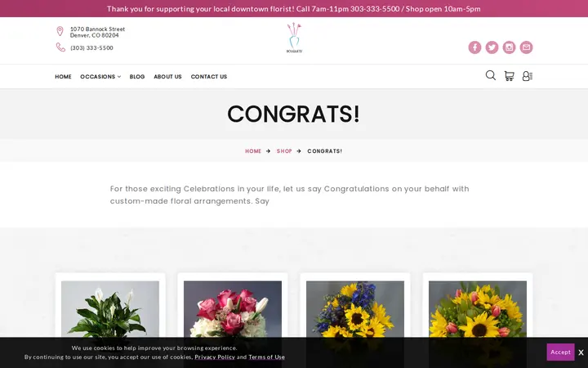Open the user account icon

pos(528,76)
